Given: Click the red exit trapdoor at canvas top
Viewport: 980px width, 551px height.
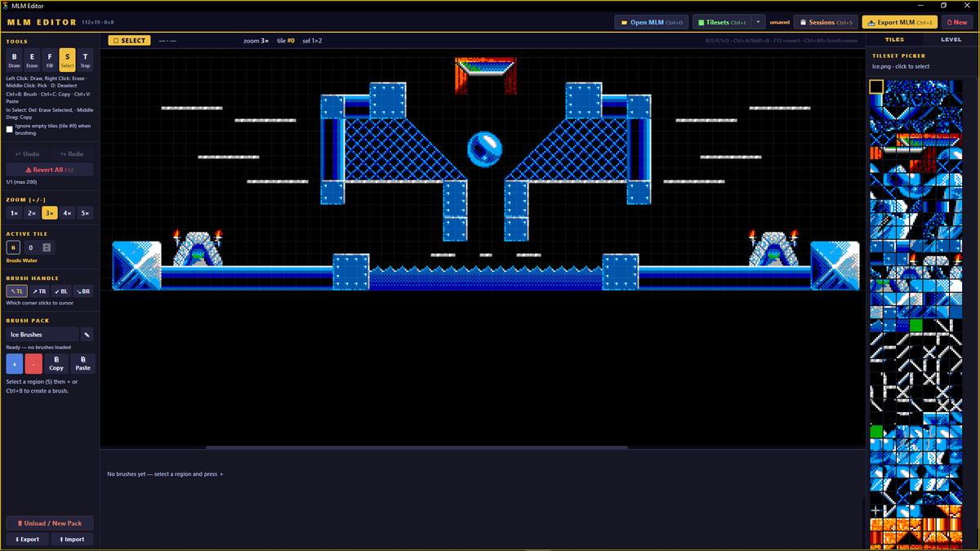Looking at the screenshot, I should (x=485, y=76).
